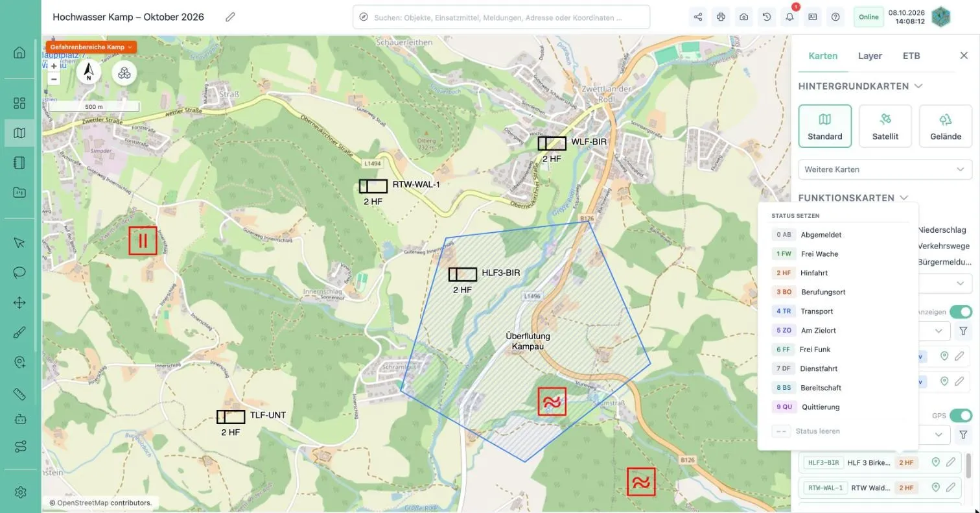Select the ruler measuring tool
This screenshot has width=980, height=513.
[x=19, y=394]
